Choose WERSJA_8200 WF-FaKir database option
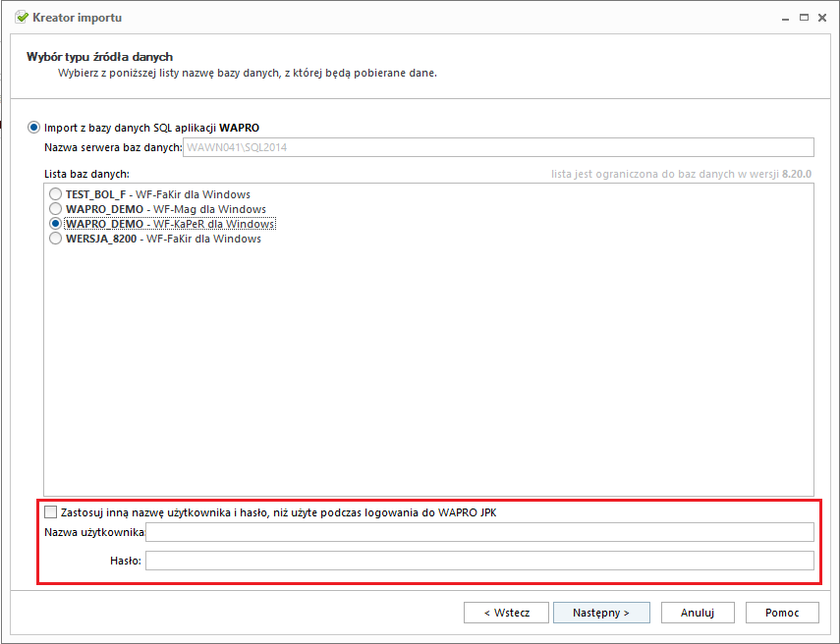The height and width of the screenshot is (644, 840). [55, 239]
